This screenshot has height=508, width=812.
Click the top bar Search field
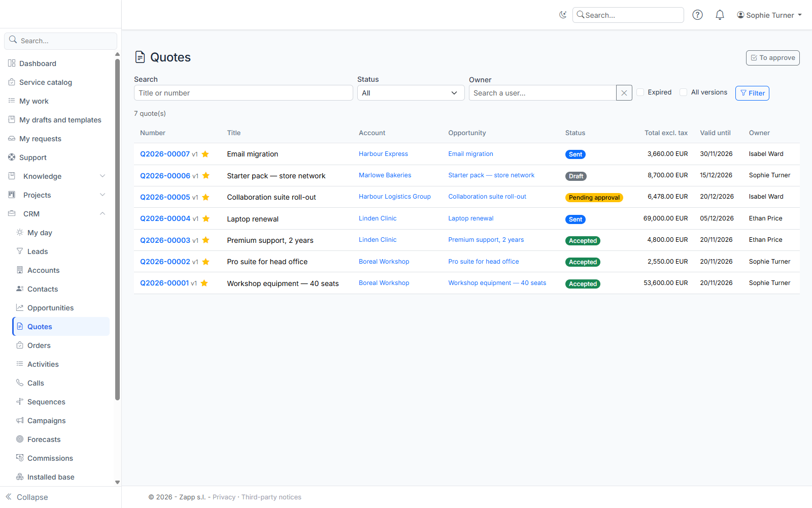pos(628,15)
